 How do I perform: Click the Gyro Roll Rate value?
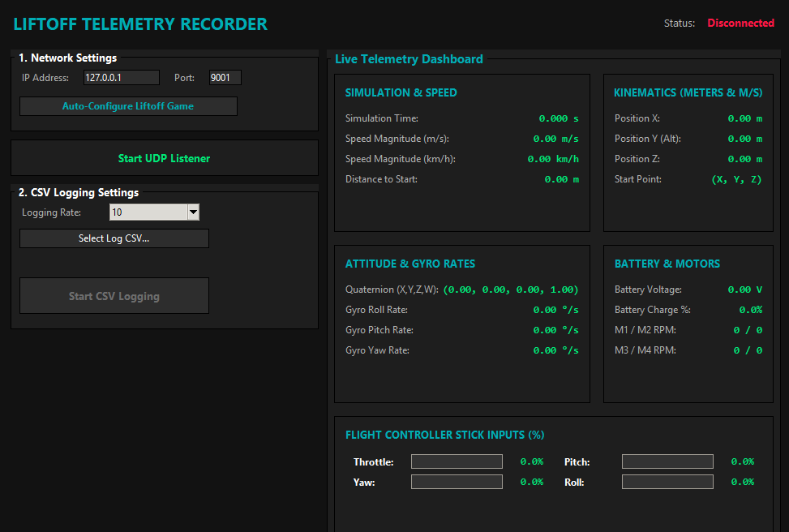point(556,310)
